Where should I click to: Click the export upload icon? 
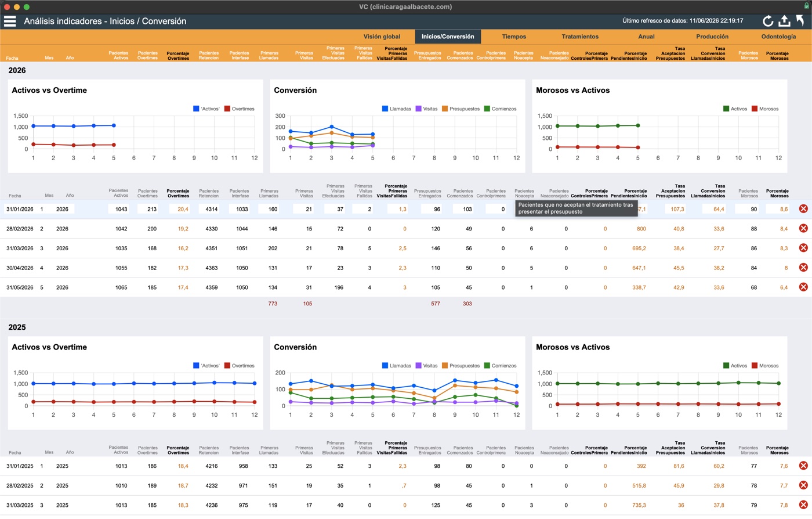(784, 21)
